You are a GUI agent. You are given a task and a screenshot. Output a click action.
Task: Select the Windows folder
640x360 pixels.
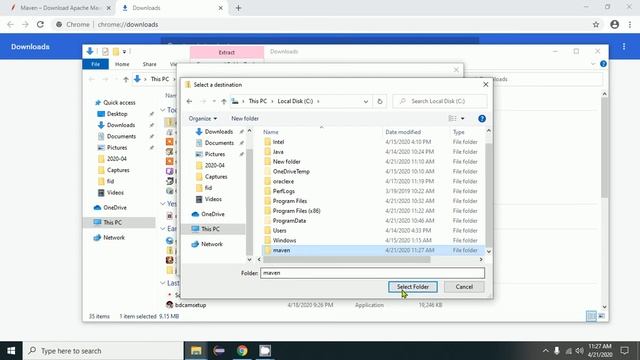284,240
